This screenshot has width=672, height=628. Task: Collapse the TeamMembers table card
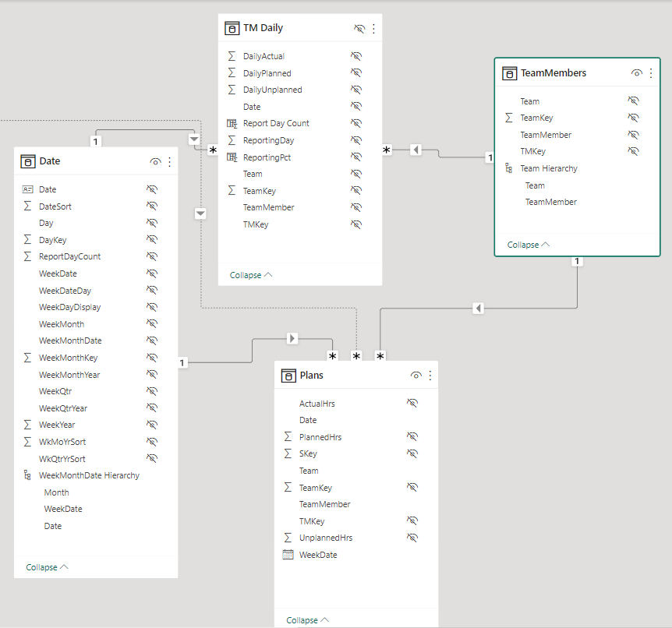tap(529, 245)
